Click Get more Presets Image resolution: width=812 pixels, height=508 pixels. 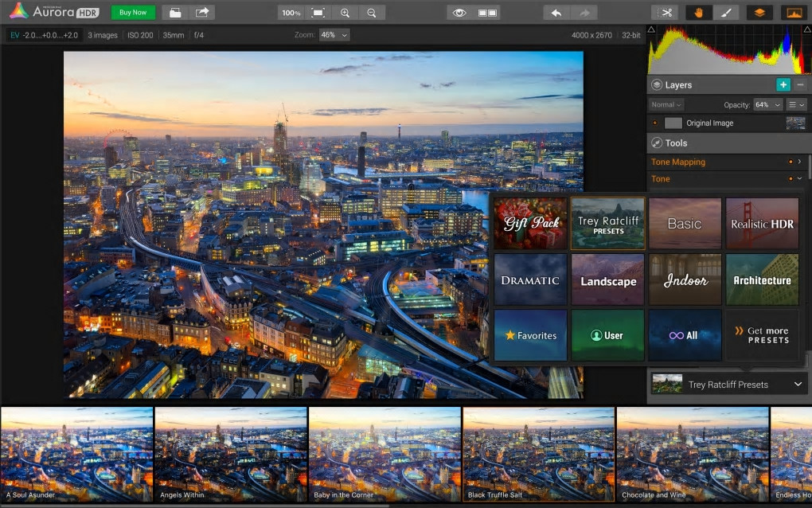(762, 335)
